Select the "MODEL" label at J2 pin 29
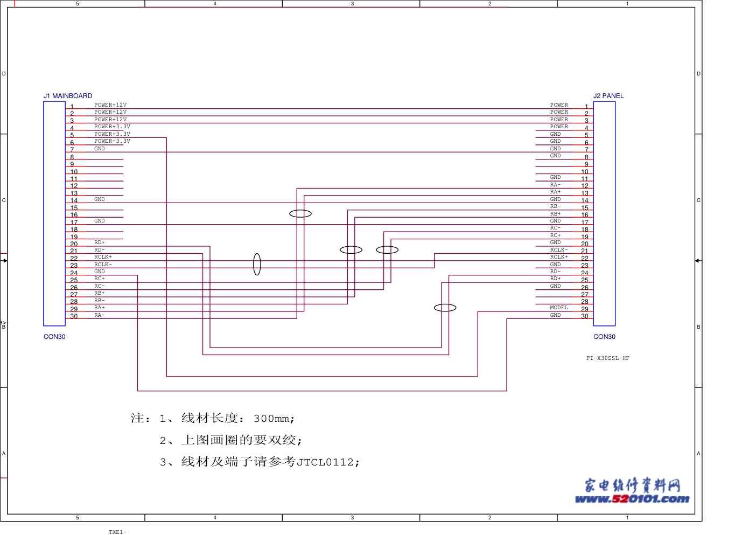The width and height of the screenshot is (756, 535). (559, 308)
